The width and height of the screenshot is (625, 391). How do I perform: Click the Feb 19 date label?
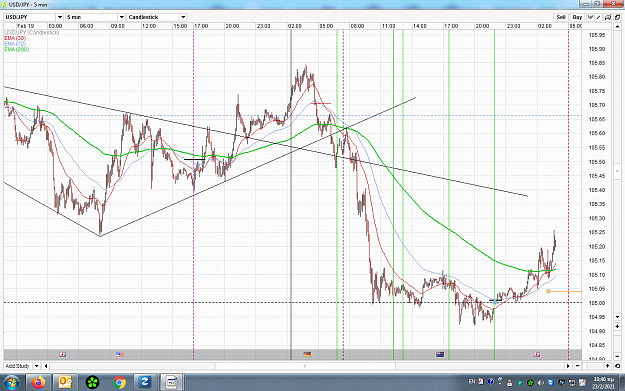point(26,26)
